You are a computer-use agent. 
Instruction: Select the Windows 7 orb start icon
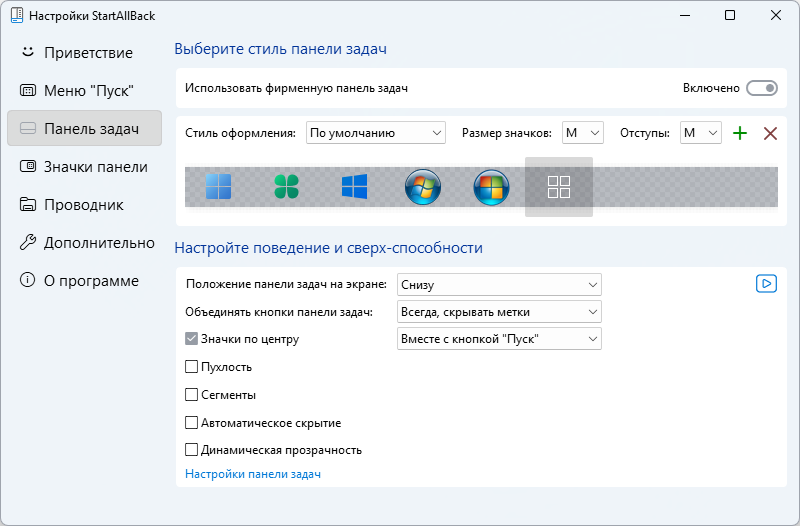pyautogui.click(x=423, y=187)
